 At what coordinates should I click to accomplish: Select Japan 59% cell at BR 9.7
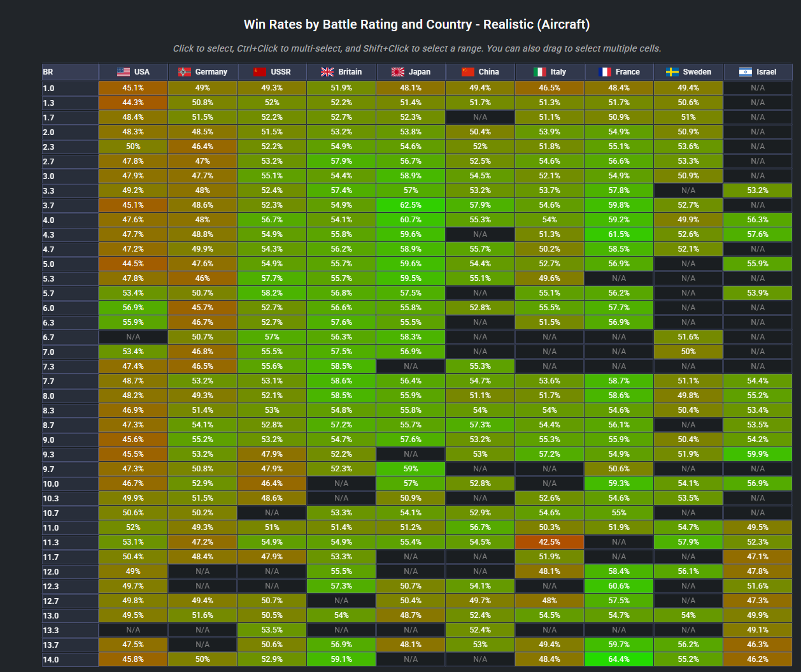pos(411,469)
